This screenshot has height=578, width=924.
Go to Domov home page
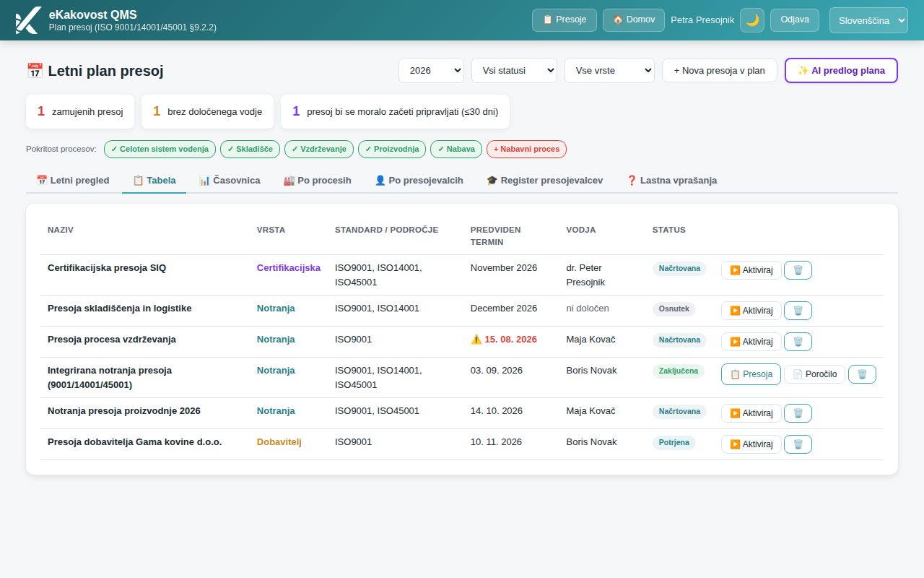tap(634, 20)
